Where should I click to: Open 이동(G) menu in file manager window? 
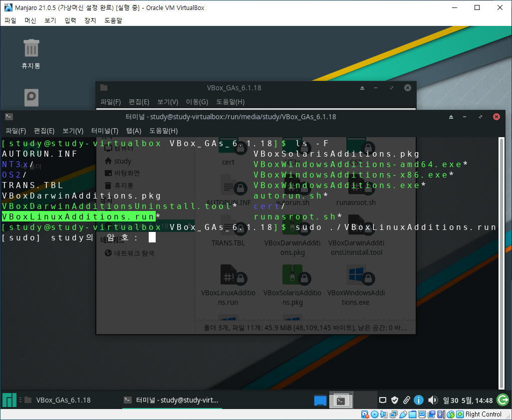(197, 102)
